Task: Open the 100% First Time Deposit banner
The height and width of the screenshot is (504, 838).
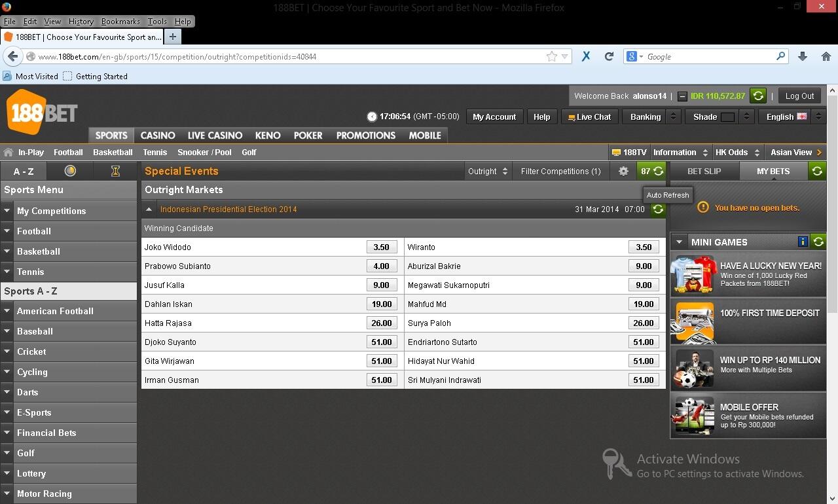Action: coord(748,321)
